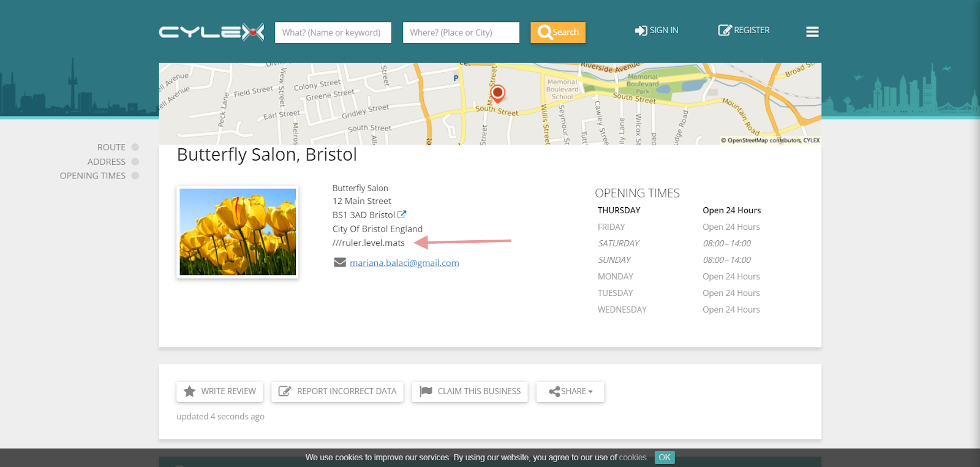Click the ///ruler.level.mats what3words address
This screenshot has height=467, width=980.
pyautogui.click(x=369, y=243)
